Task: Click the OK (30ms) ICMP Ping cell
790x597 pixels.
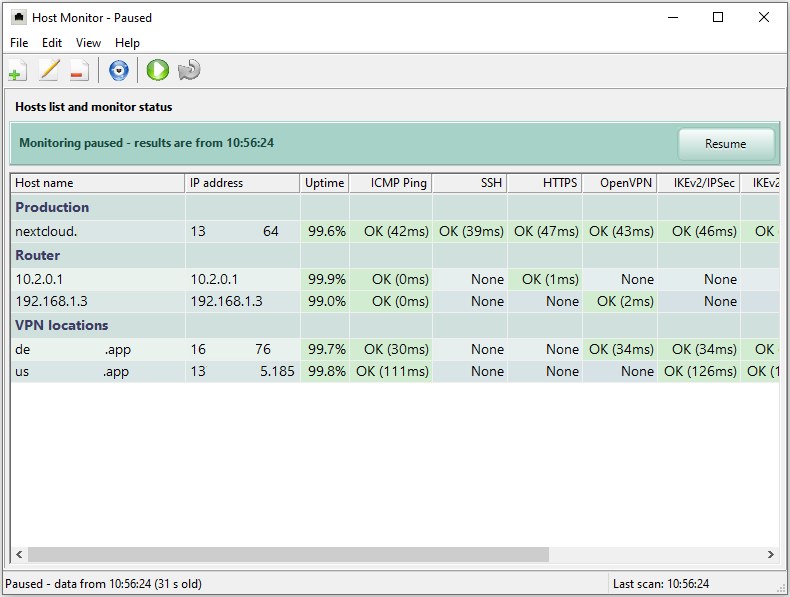Action: [x=391, y=349]
